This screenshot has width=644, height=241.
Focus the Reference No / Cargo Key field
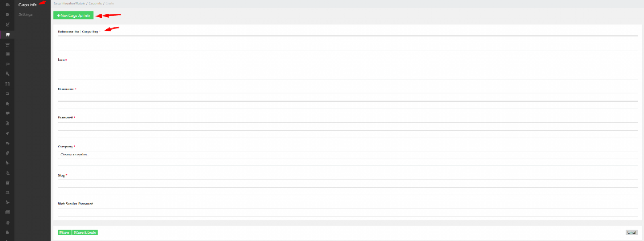(347, 39)
